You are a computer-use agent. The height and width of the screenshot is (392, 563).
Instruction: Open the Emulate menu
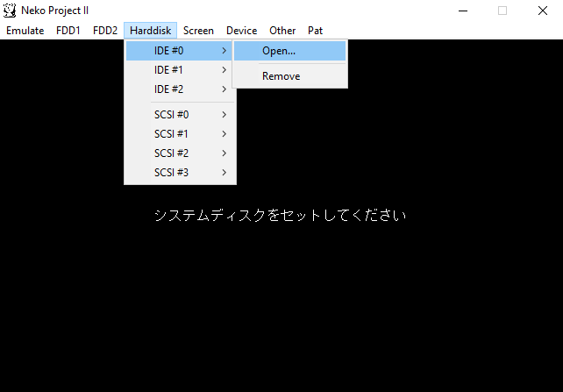(x=25, y=31)
